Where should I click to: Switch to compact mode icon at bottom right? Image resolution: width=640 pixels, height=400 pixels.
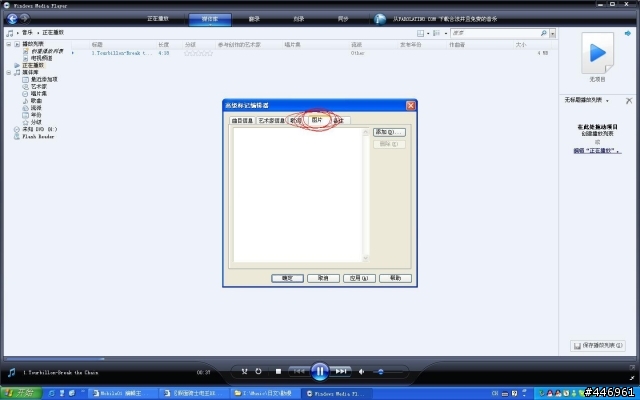point(632,378)
